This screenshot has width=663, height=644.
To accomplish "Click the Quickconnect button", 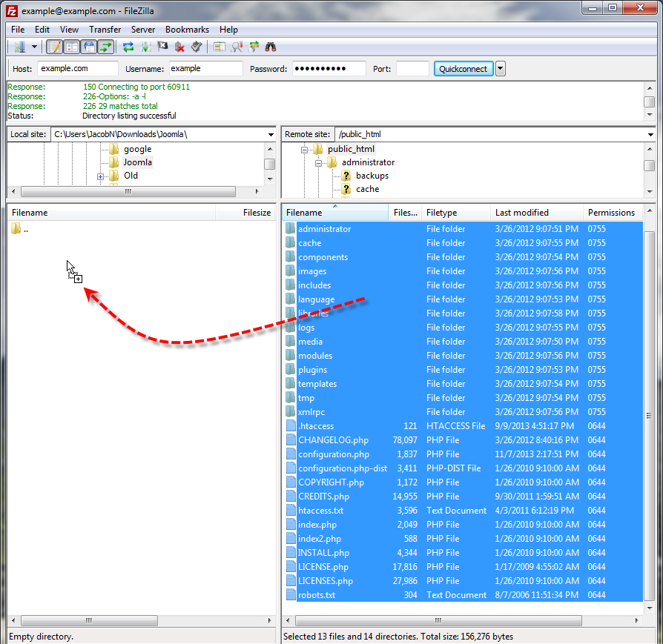I will pyautogui.click(x=463, y=69).
